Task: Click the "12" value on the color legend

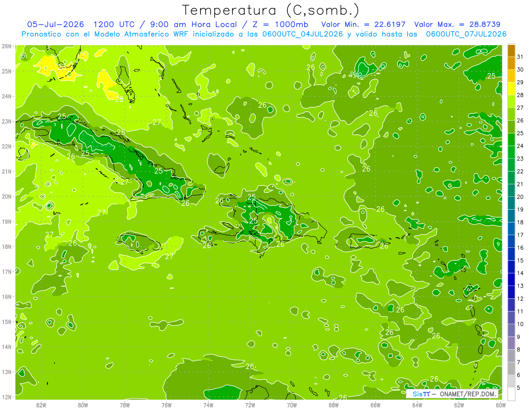Action: tap(520, 299)
